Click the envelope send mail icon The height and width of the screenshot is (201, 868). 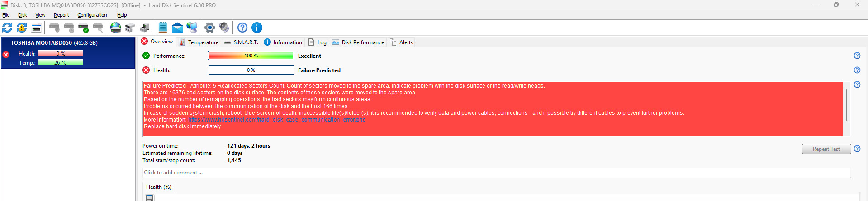177,28
